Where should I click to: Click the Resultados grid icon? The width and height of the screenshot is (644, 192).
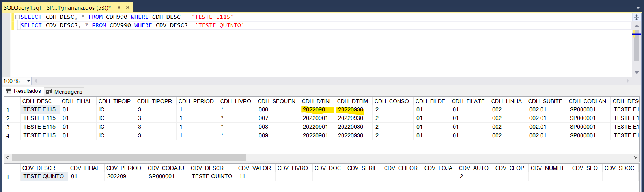pyautogui.click(x=9, y=91)
